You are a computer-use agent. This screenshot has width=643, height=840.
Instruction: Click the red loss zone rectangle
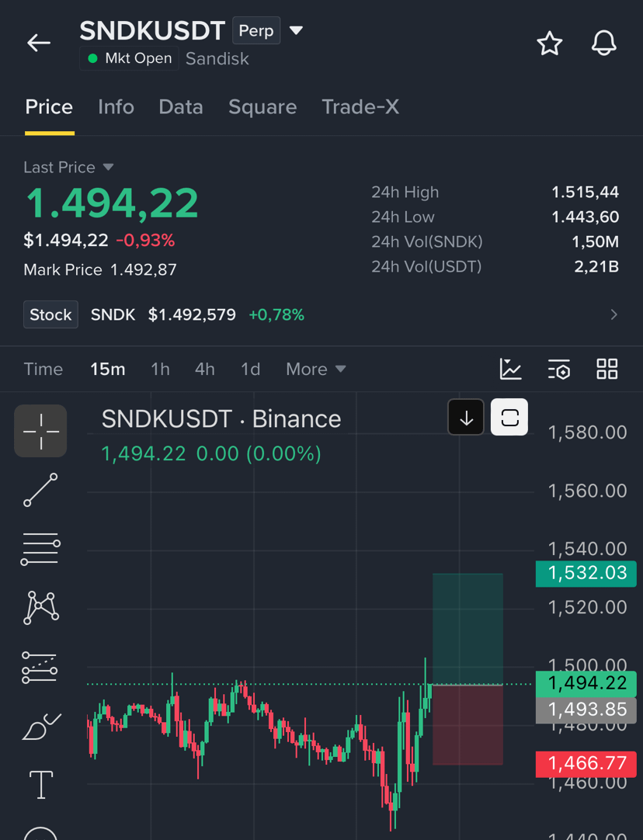(467, 725)
